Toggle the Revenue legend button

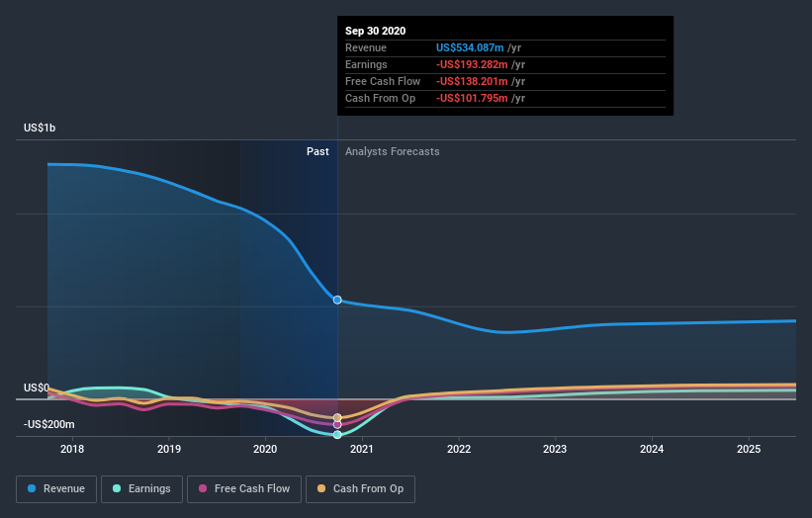56,489
